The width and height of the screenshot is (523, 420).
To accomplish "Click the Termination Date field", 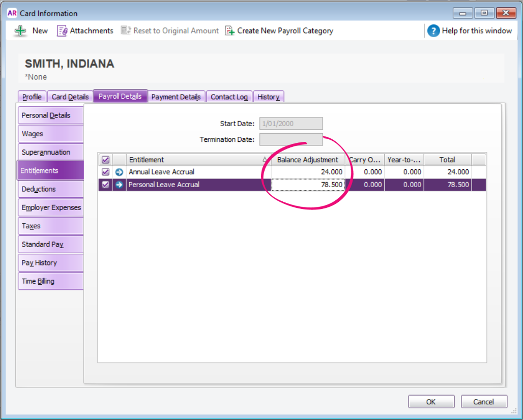I will pyautogui.click(x=291, y=139).
